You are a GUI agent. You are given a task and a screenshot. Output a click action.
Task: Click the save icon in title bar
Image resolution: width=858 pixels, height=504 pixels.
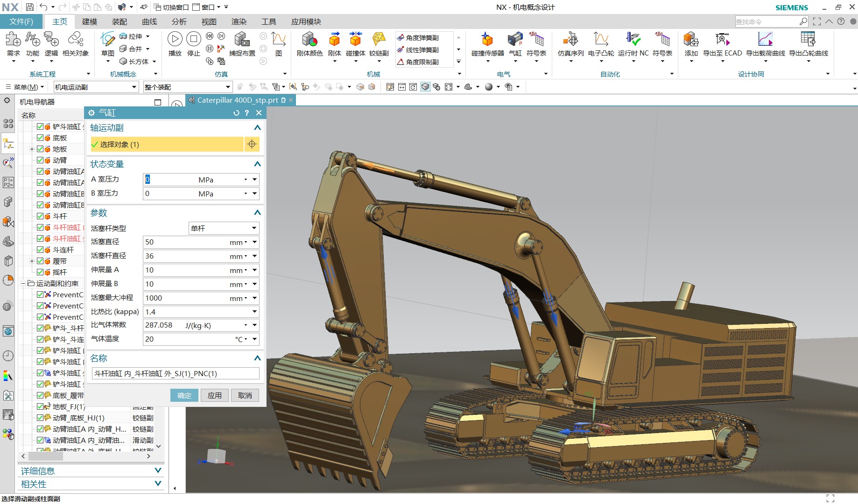(x=29, y=7)
